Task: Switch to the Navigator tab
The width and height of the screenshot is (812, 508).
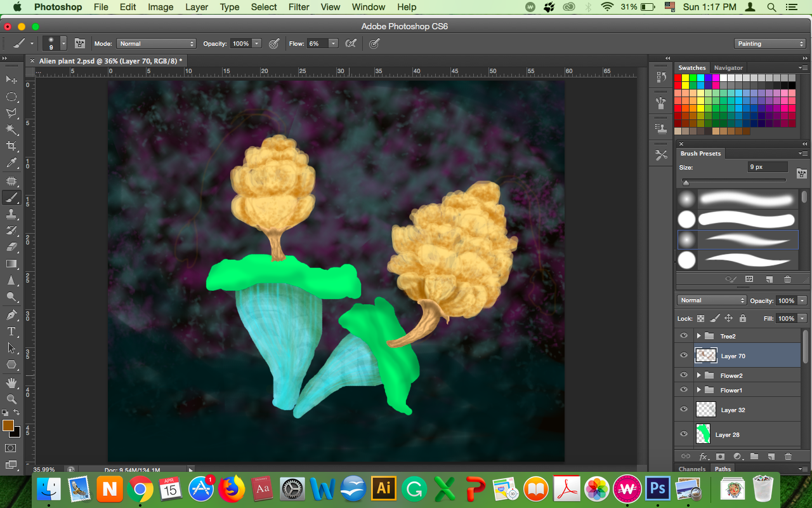Action: 728,67
